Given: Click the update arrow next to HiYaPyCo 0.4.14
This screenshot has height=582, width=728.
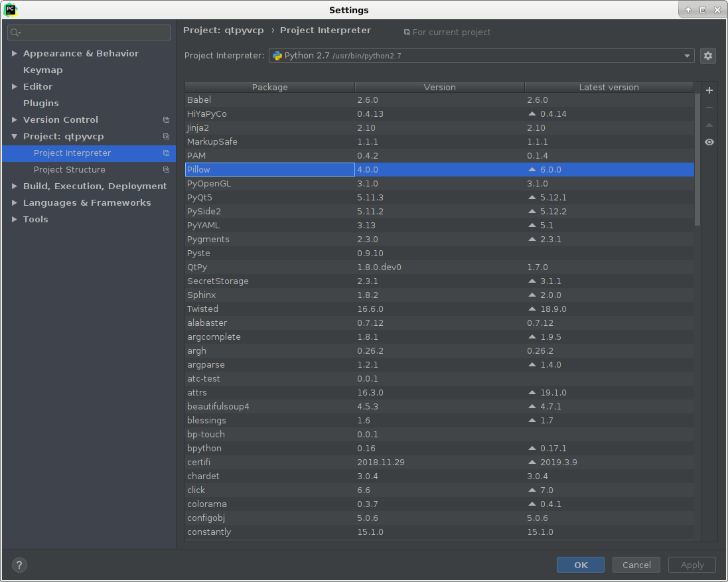Looking at the screenshot, I should click(x=532, y=113).
